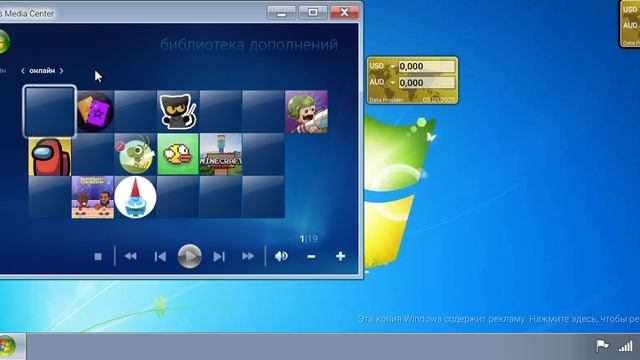This screenshot has width=640, height=360.
Task: Open the Minecraft game tile
Action: click(x=220, y=154)
